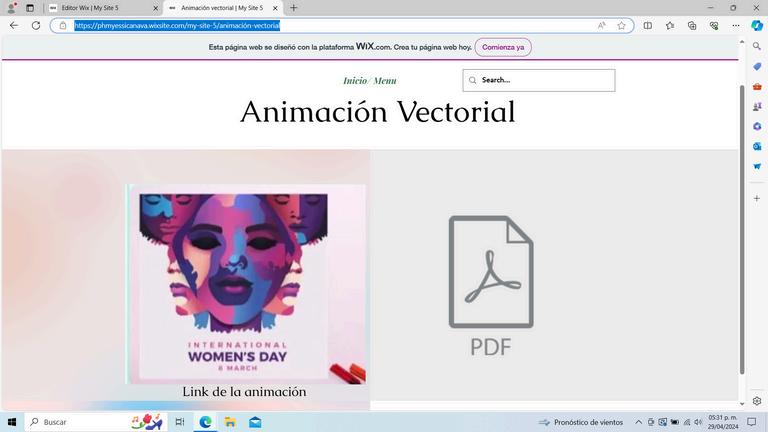Close the Animación vectorial tab

[x=275, y=8]
